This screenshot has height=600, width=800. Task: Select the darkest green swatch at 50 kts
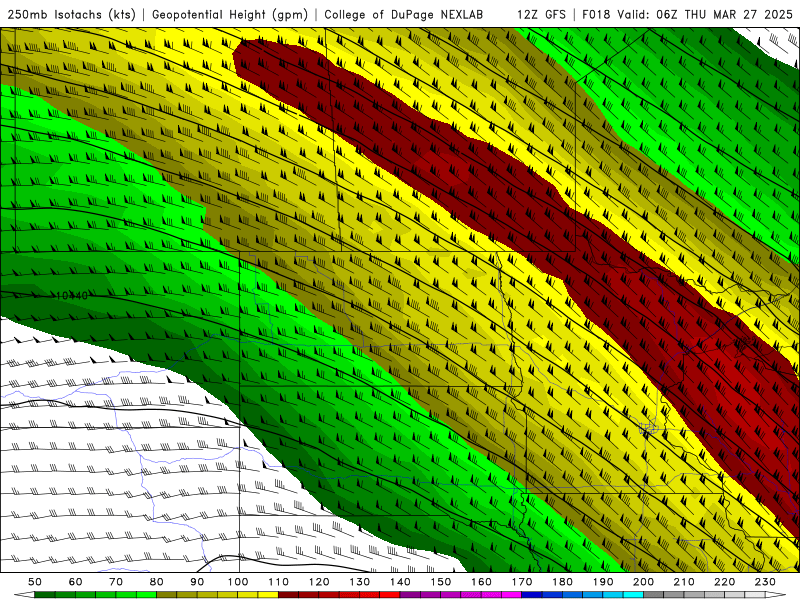[x=44, y=594]
